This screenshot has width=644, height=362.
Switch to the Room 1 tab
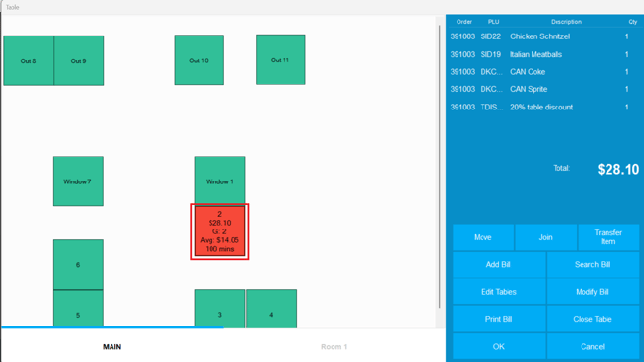pyautogui.click(x=334, y=346)
